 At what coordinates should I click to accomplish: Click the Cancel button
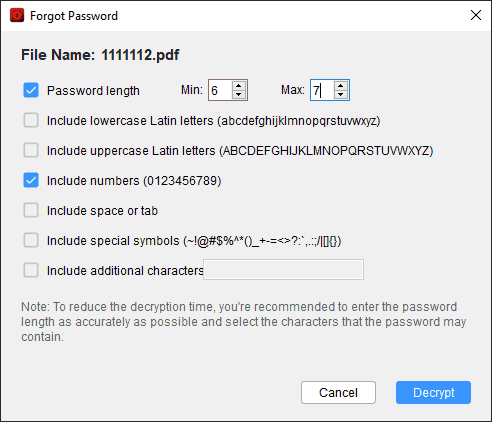338,393
